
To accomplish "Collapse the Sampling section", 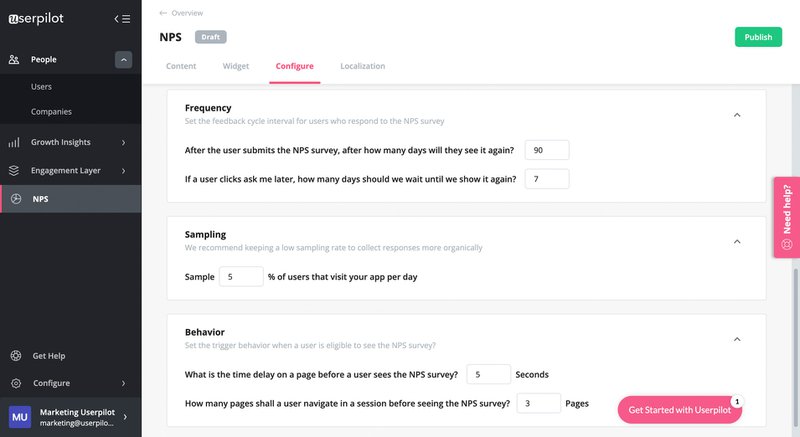I will 737,241.
